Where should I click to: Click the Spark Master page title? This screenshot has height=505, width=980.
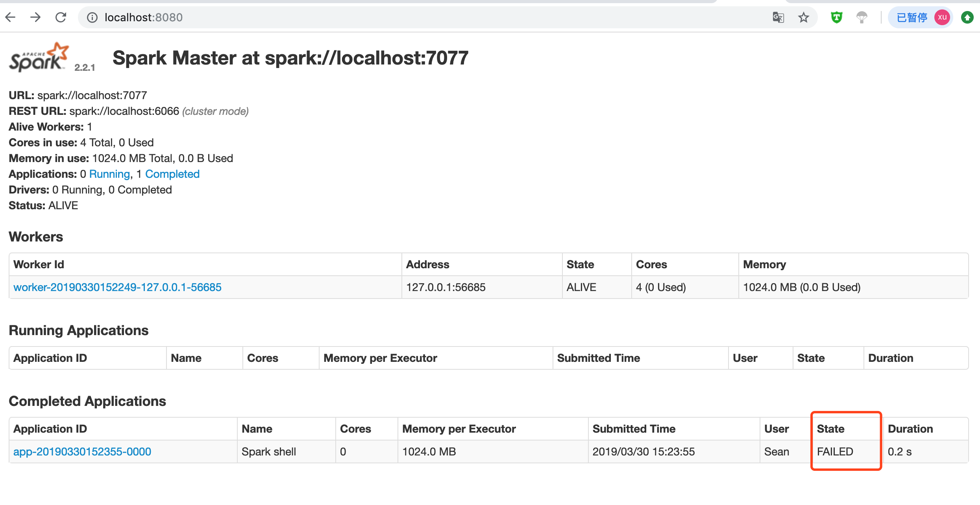click(290, 58)
